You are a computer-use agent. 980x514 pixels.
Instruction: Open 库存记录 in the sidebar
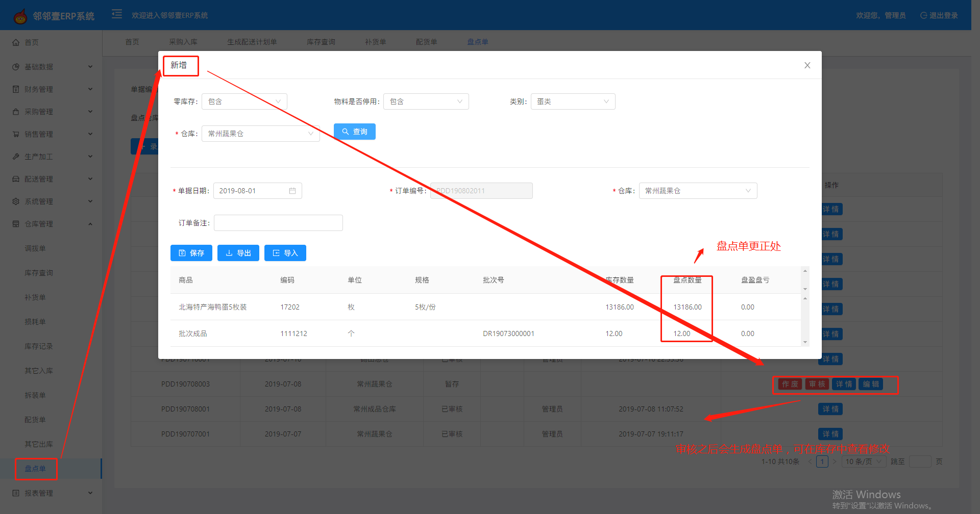click(39, 346)
